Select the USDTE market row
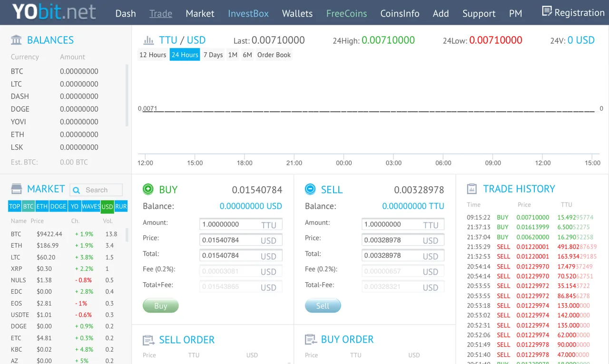Screen dimensions: 609x364 tap(67, 315)
